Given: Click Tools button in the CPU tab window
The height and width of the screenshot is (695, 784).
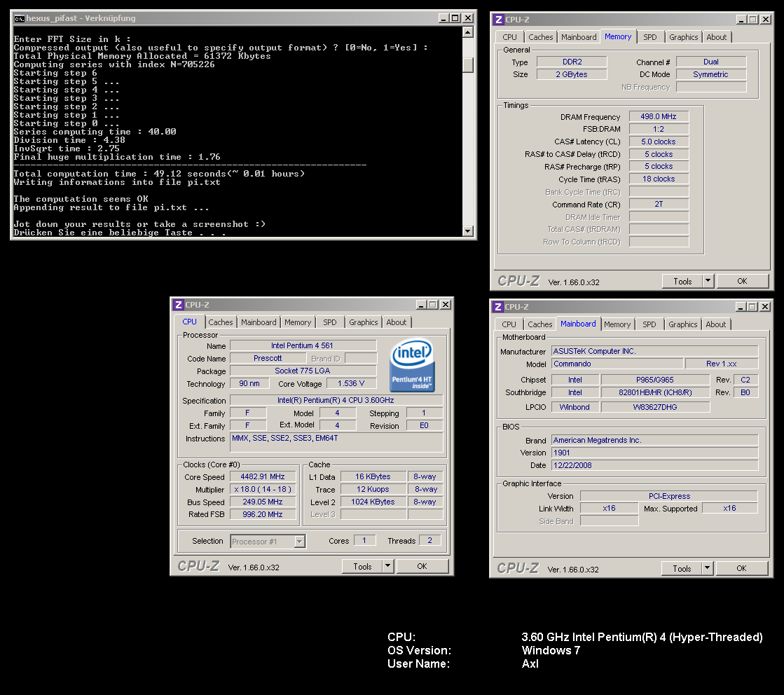Looking at the screenshot, I should click(362, 566).
